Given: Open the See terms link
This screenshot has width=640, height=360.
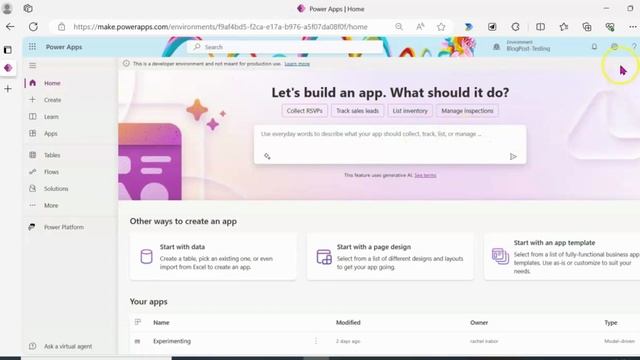Looking at the screenshot, I should click(425, 175).
